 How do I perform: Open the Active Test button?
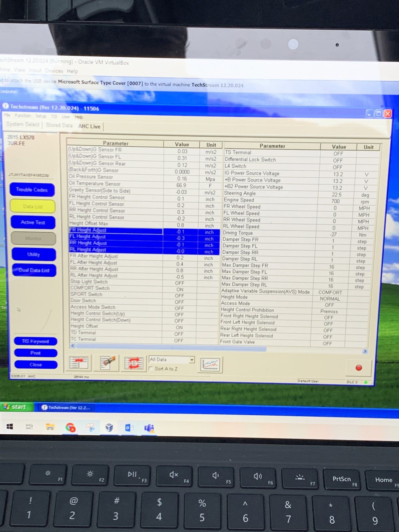coord(33,222)
